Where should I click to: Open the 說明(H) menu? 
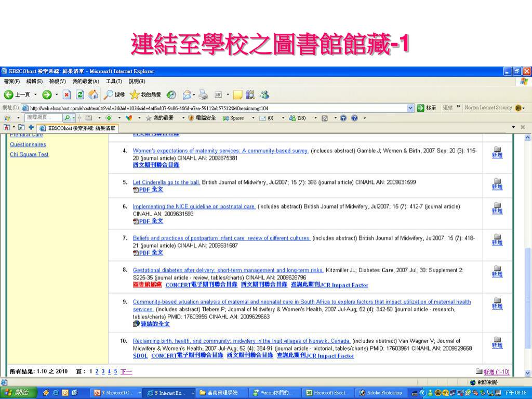pos(137,82)
